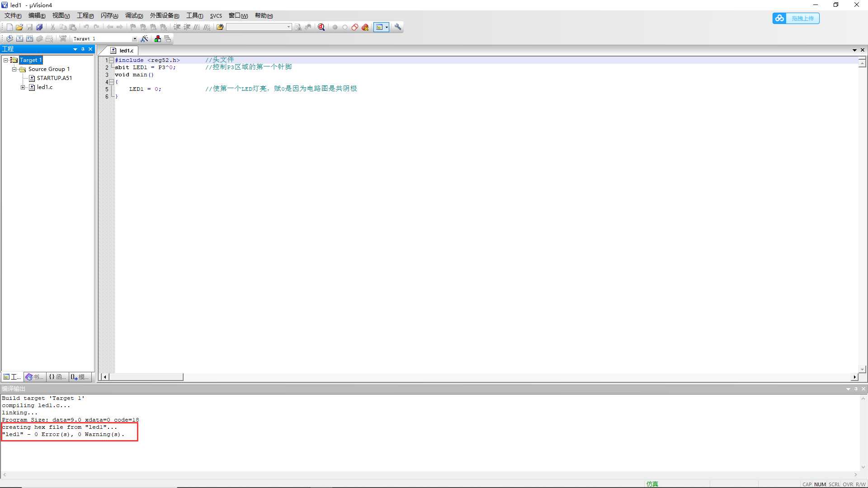Click the Rebuild all target files icon

click(29, 39)
